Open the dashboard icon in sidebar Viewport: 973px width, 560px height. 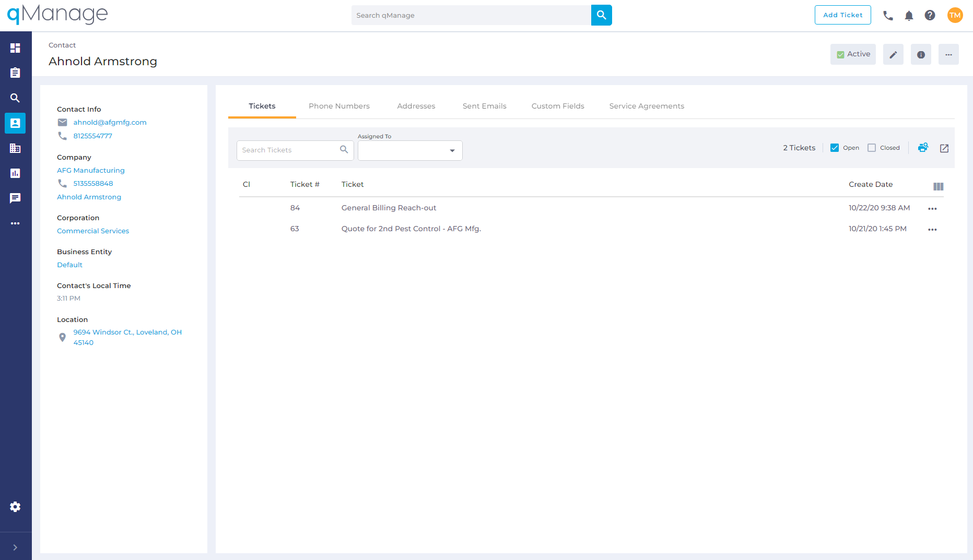[15, 48]
